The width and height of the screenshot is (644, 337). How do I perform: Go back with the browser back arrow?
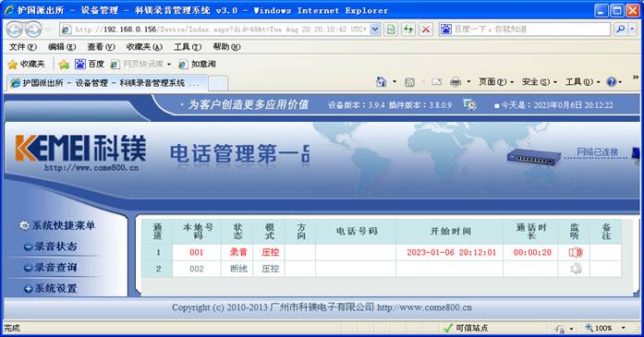point(15,30)
